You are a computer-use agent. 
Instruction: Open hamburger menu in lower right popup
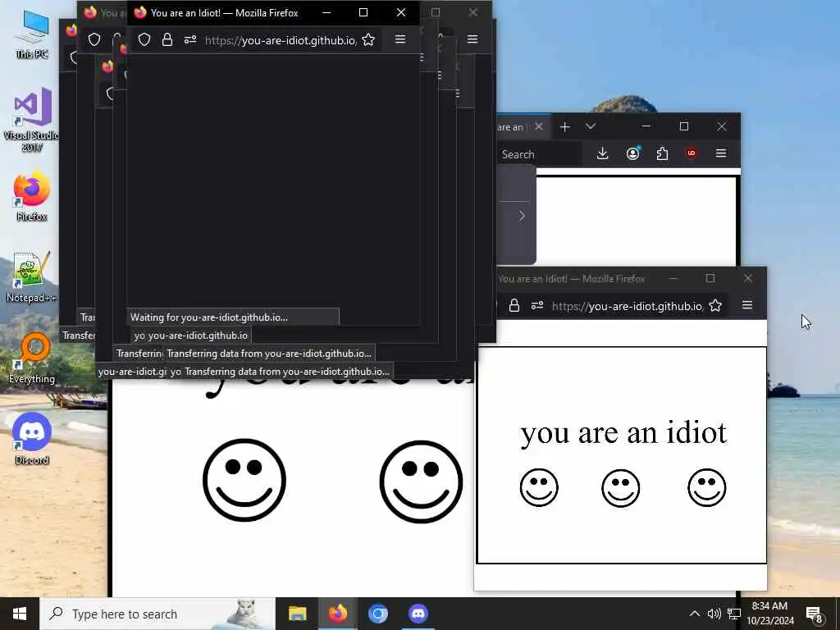pyautogui.click(x=747, y=305)
